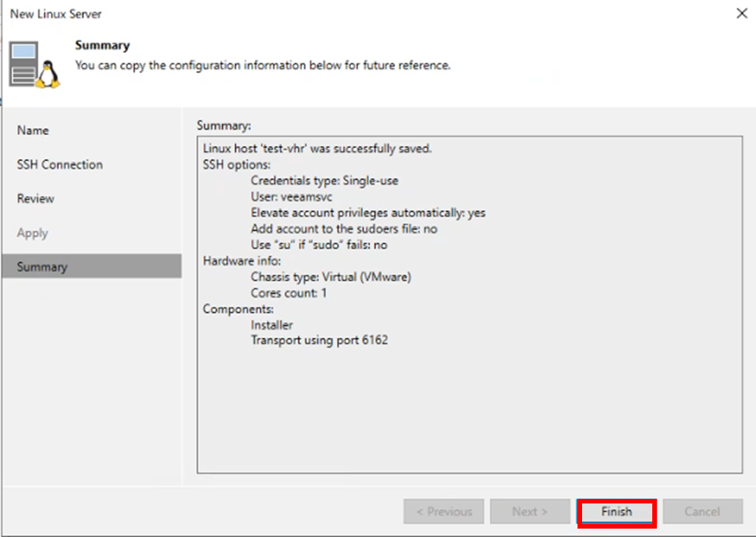756x537 pixels.
Task: Click the 'Hardware info:' line
Action: pos(242,261)
